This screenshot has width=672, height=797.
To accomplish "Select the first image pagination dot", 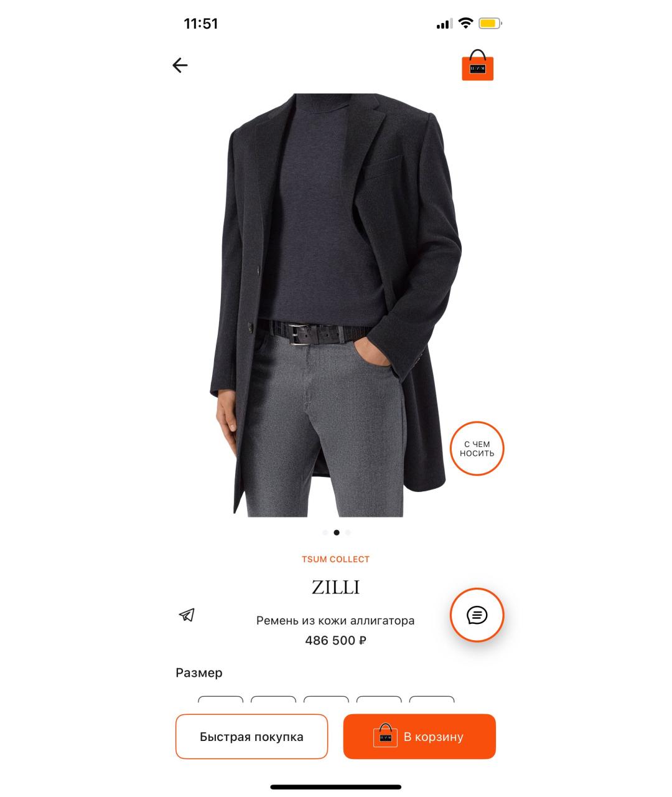I will (325, 532).
